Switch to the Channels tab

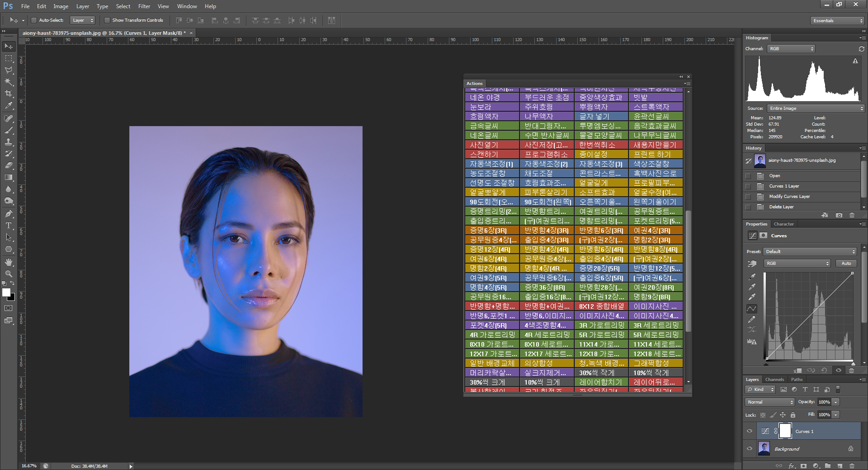[x=774, y=380]
